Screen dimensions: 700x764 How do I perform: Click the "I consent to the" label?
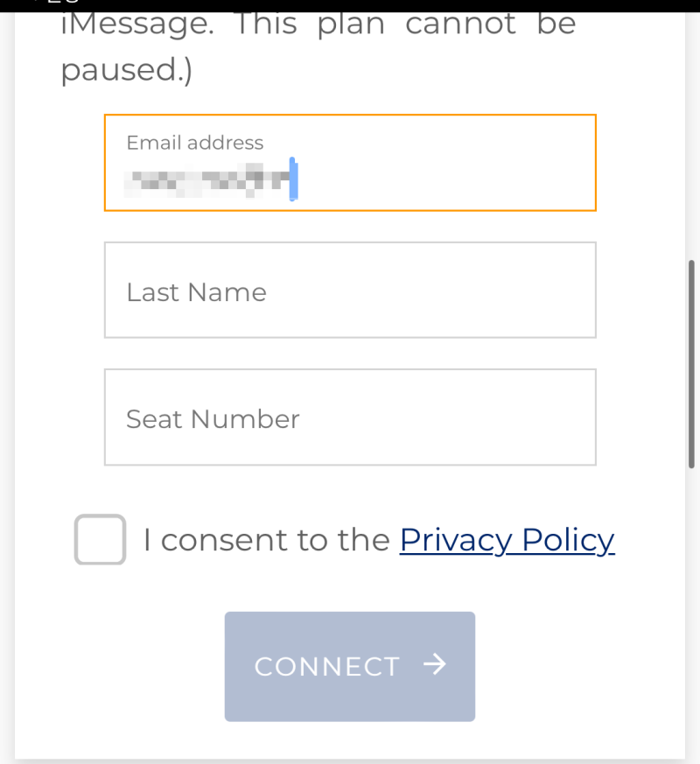click(266, 540)
